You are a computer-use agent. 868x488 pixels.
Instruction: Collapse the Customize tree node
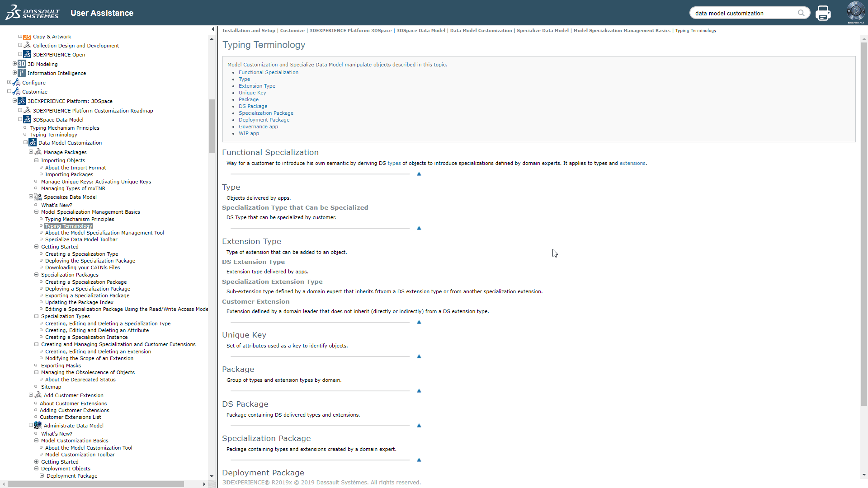pyautogui.click(x=9, y=91)
